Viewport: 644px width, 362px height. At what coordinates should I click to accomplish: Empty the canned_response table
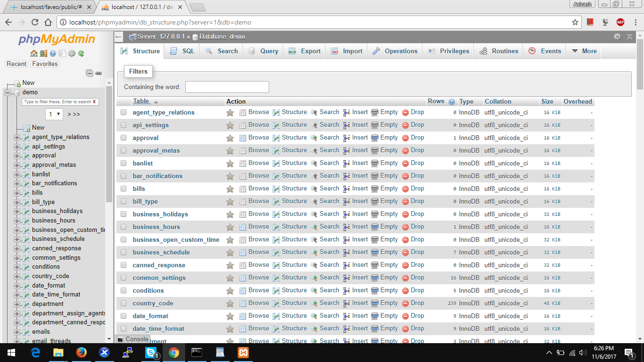click(389, 265)
